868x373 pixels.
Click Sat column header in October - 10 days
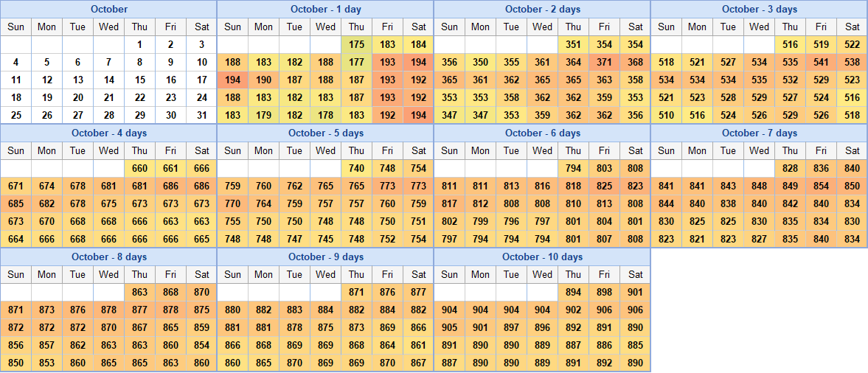635,274
